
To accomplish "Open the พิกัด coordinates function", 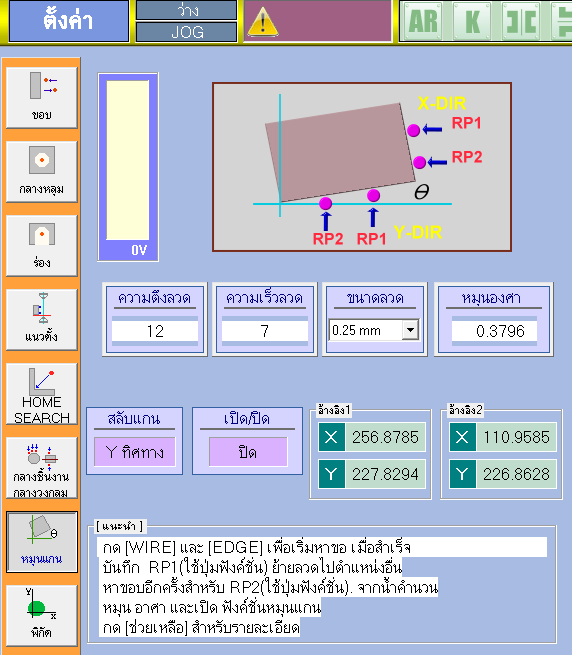I will coord(42,615).
